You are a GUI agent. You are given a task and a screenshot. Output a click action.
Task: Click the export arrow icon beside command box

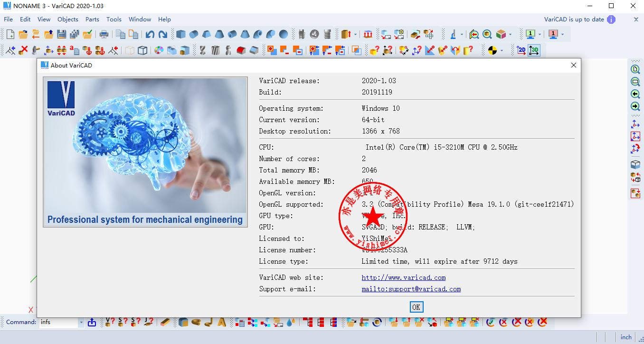[92, 322]
